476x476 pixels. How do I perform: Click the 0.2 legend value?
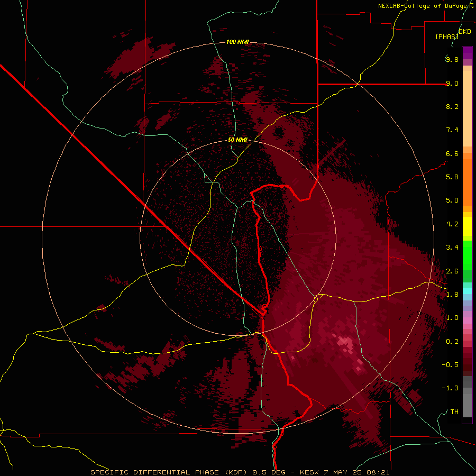tap(452, 342)
